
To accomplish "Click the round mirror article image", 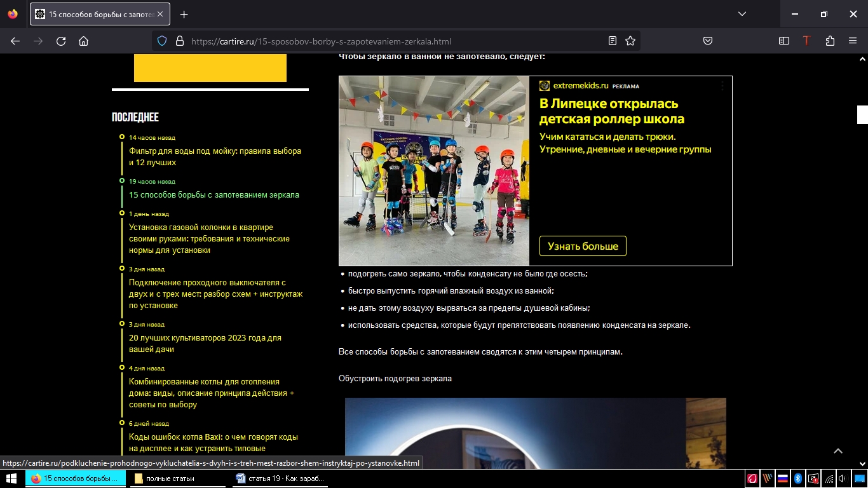I will point(536,433).
